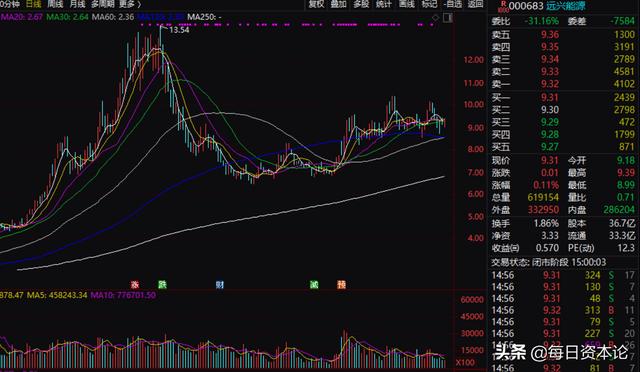Toggle the side panel layout icon
The image size is (640, 372).
(x=448, y=18)
